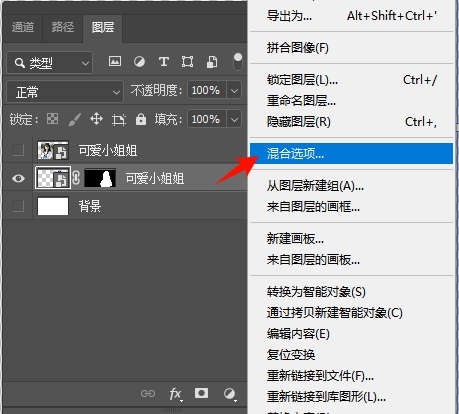
Task: Show the 背景 layer visibility box
Action: pos(18,206)
